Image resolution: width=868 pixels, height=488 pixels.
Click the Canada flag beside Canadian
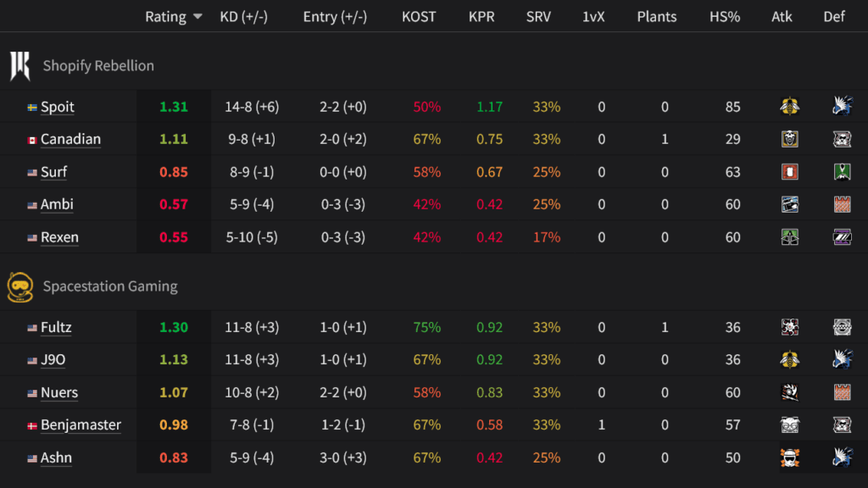31,139
